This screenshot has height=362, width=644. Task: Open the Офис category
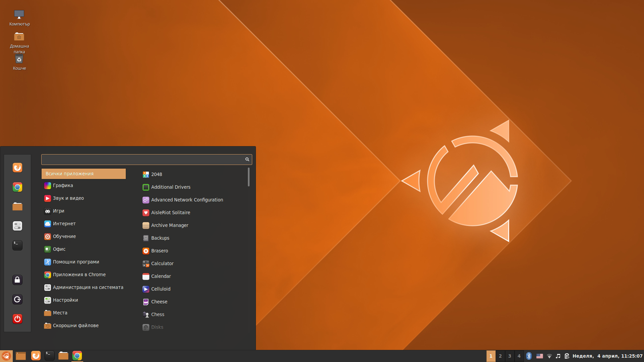coord(84,249)
